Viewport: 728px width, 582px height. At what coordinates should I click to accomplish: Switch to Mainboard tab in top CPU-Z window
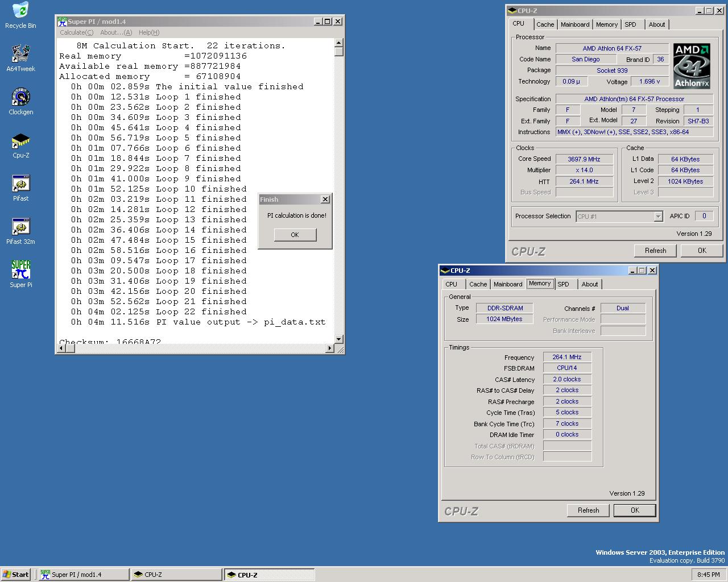[575, 24]
